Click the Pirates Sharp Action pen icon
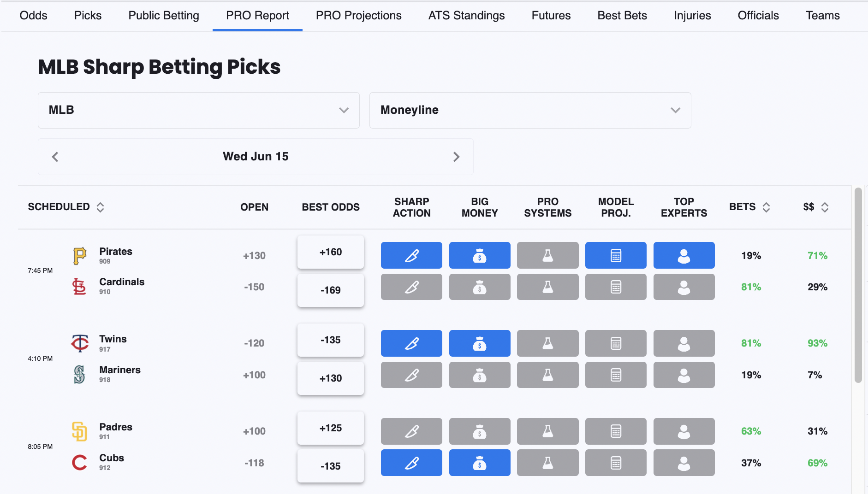The width and height of the screenshot is (868, 494). point(411,255)
